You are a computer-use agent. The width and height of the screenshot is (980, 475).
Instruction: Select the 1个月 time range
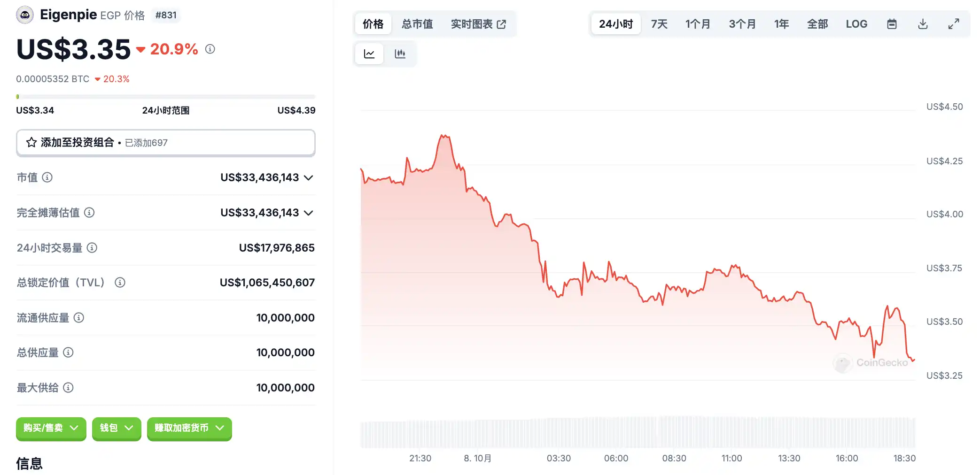pos(698,24)
